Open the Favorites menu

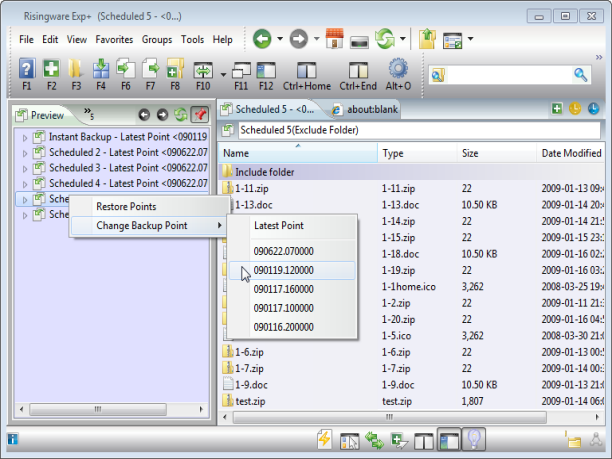[x=114, y=40]
